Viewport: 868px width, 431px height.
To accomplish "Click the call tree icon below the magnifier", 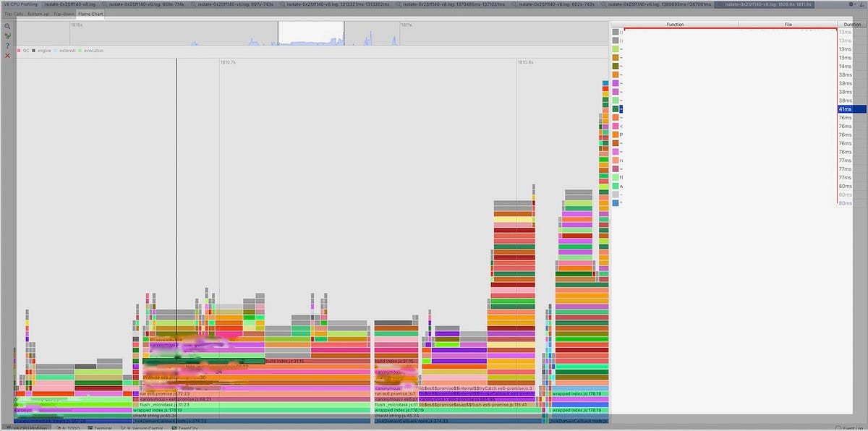I will click(x=7, y=35).
